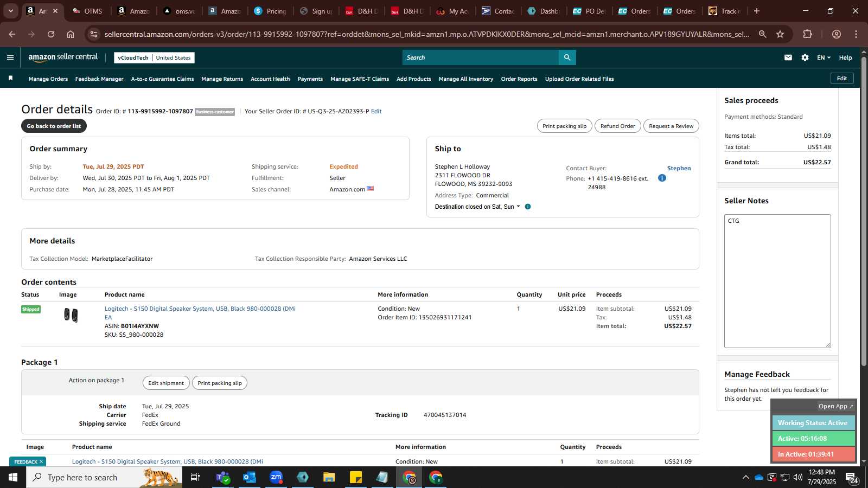Screen dimensions: 868x488
Task: Open the browser profile icon
Action: point(837,34)
